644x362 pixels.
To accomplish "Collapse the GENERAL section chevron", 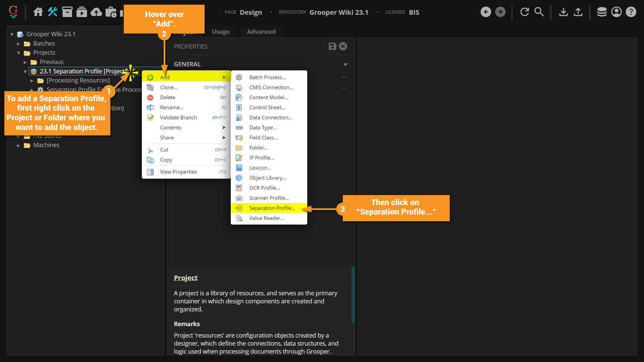I will coord(345,64).
